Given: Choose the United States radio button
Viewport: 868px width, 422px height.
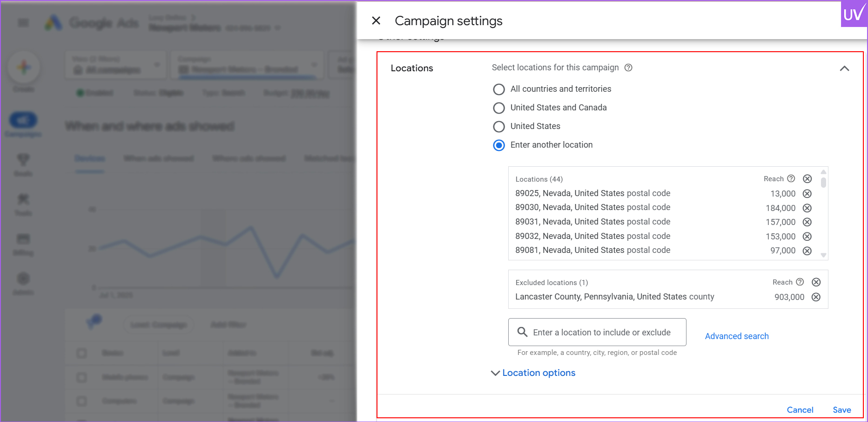Looking at the screenshot, I should click(499, 127).
